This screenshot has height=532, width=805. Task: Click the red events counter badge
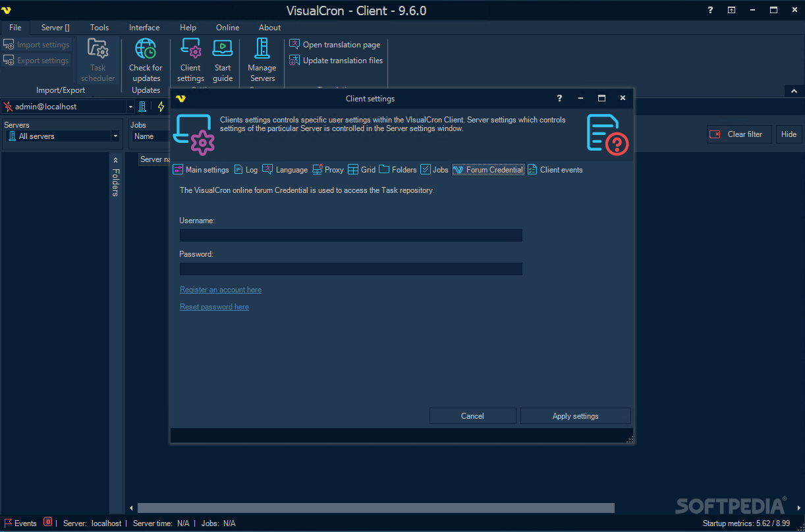tap(47, 523)
